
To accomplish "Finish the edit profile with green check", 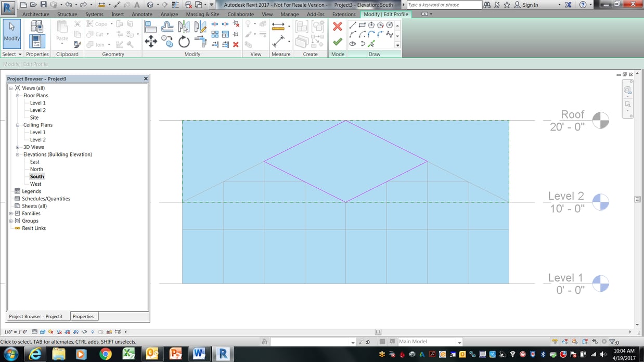I will coord(337,42).
